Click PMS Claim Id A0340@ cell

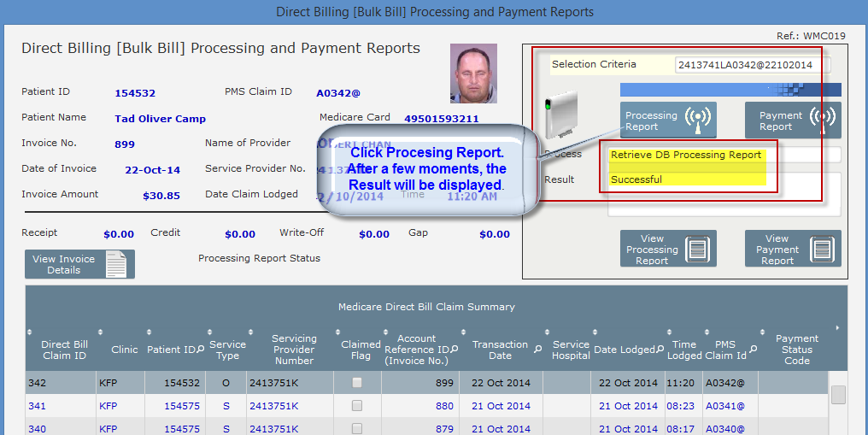click(x=725, y=429)
